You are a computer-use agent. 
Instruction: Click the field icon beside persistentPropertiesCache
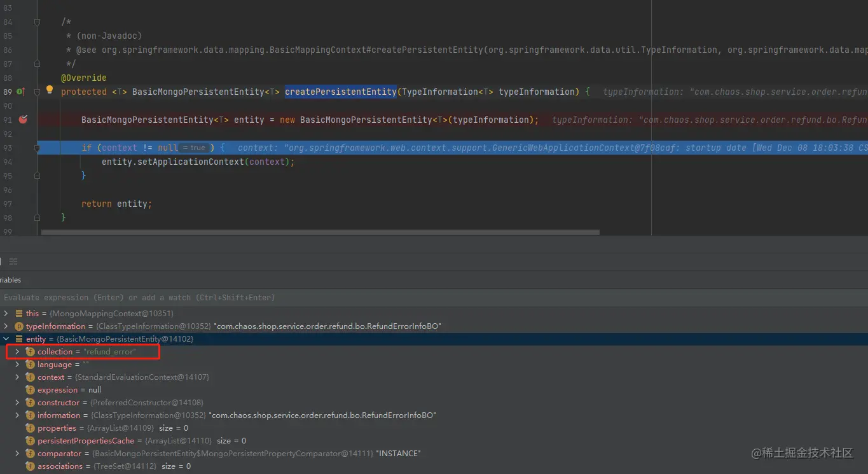click(x=30, y=441)
